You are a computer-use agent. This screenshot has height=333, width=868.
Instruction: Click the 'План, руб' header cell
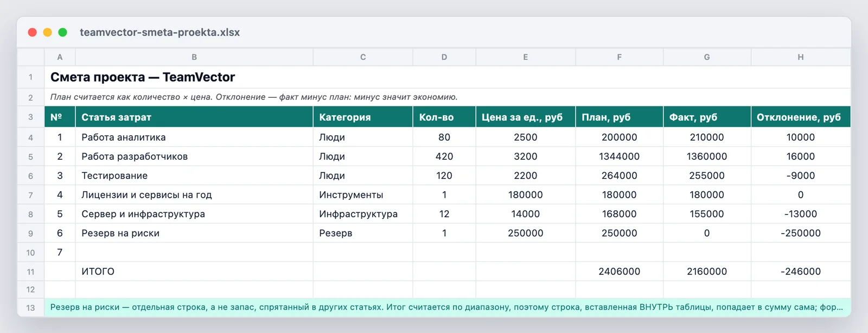(x=620, y=117)
